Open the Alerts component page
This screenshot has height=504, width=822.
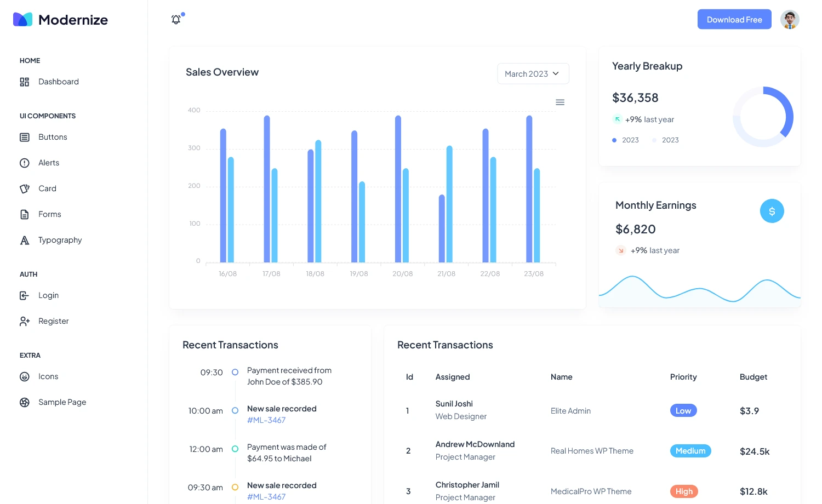(x=48, y=163)
